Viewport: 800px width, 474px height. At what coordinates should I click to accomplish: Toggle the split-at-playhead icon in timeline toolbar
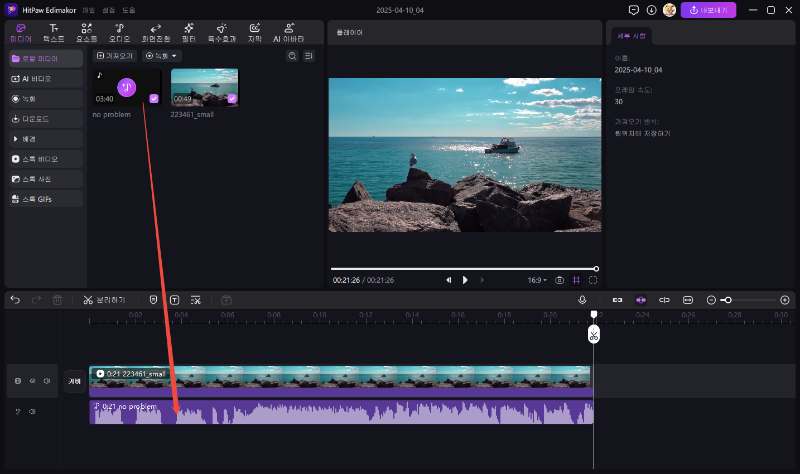click(x=664, y=300)
